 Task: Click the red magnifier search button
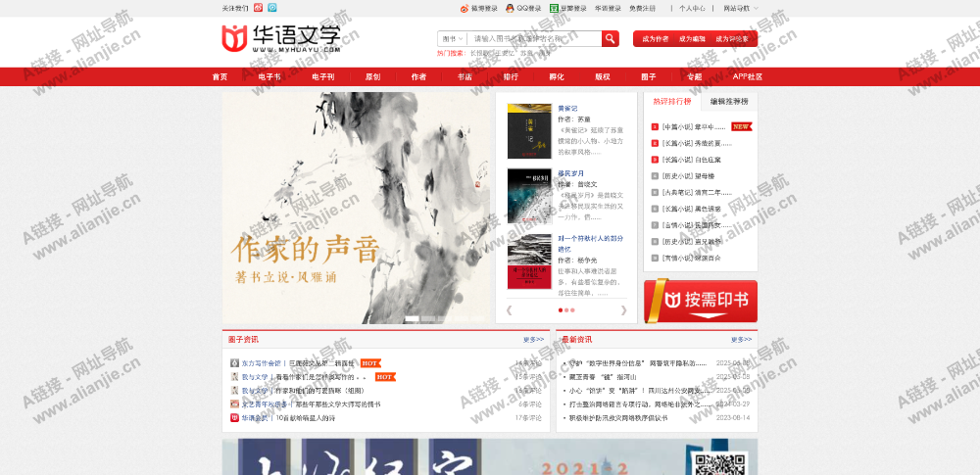(610, 39)
